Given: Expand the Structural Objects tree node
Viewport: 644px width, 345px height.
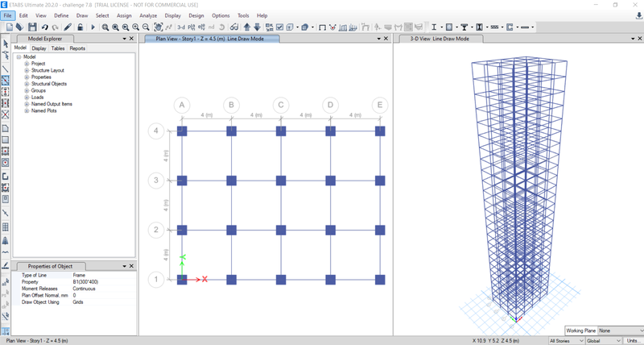Looking at the screenshot, I should [27, 84].
